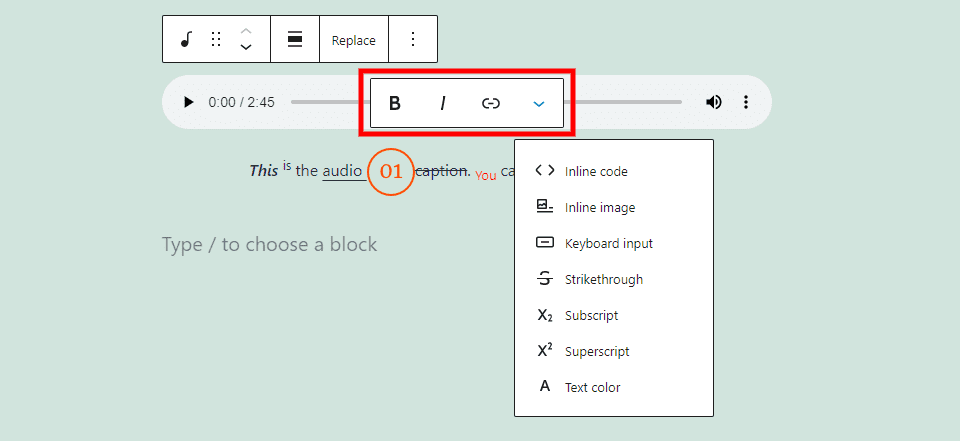Image resolution: width=960 pixels, height=441 pixels.
Task: Select Inline code from the menu
Action: [x=595, y=172]
